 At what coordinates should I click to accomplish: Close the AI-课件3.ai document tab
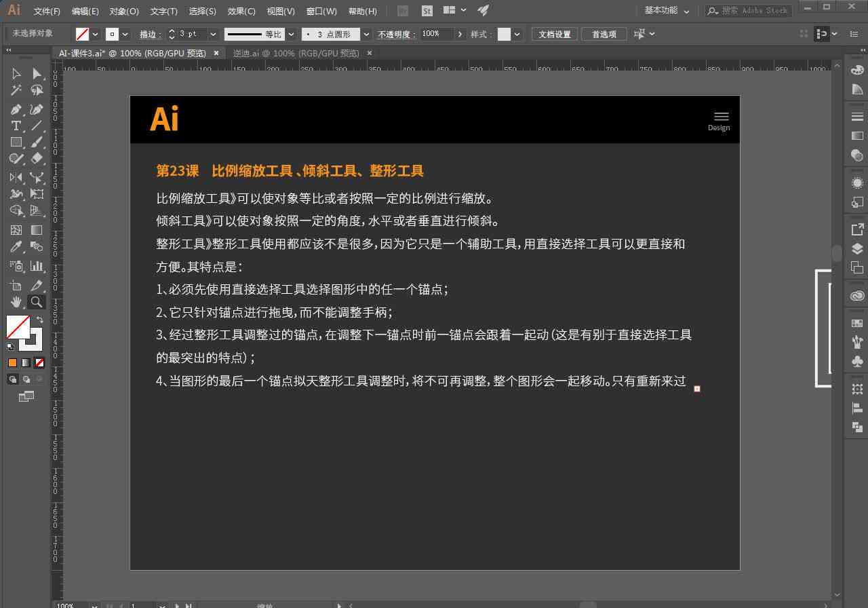point(216,53)
